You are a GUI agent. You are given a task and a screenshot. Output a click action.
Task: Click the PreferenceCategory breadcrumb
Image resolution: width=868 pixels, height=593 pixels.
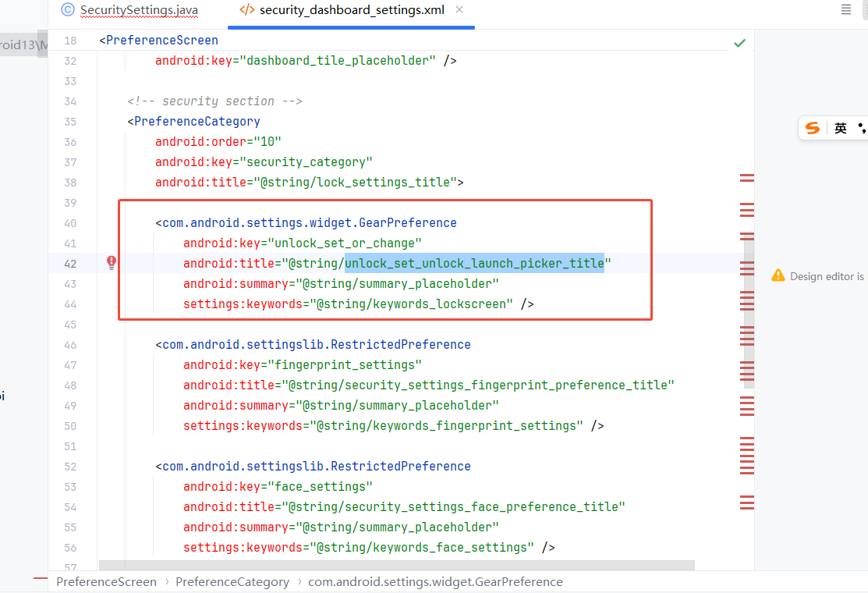click(232, 582)
